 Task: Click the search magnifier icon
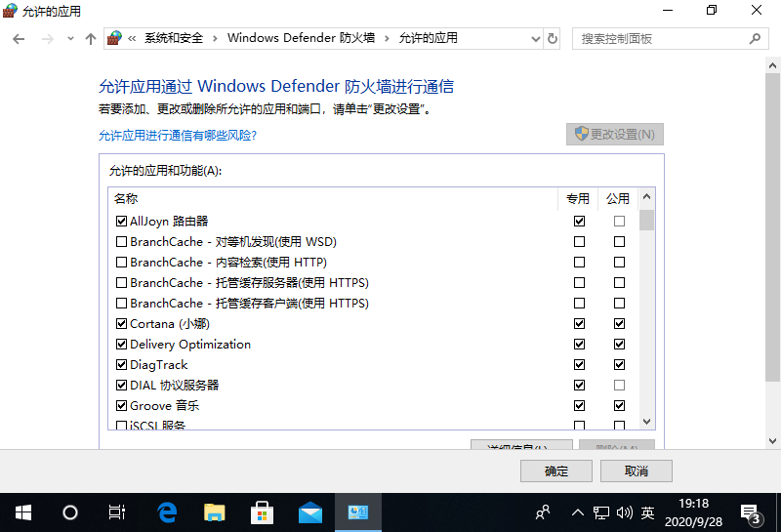(x=755, y=39)
